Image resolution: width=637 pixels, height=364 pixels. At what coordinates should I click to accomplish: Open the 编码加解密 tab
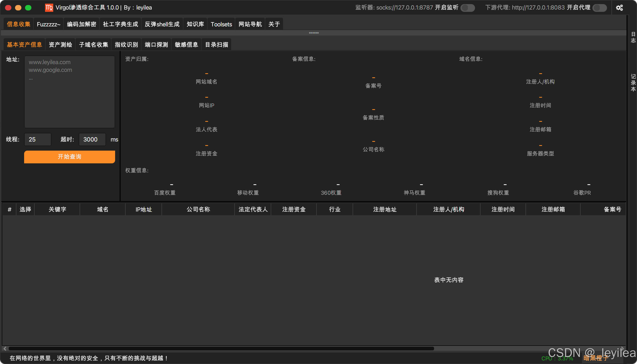(x=81, y=24)
